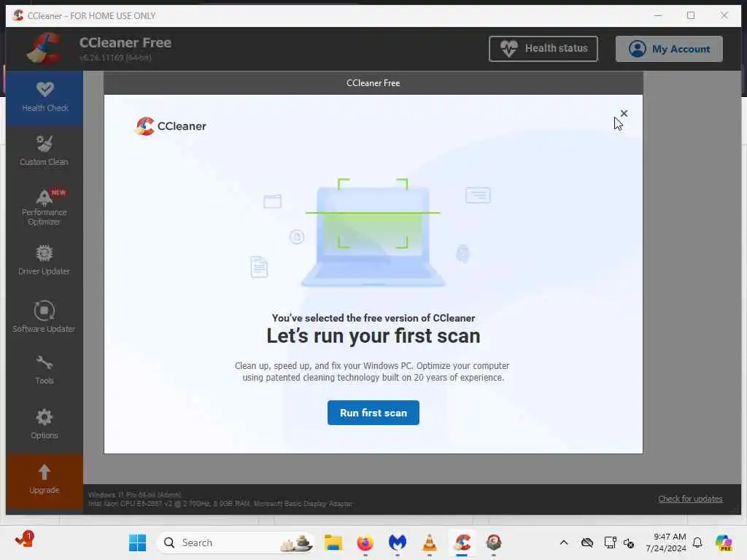747x560 pixels.
Task: Open the Options section
Action: click(44, 424)
